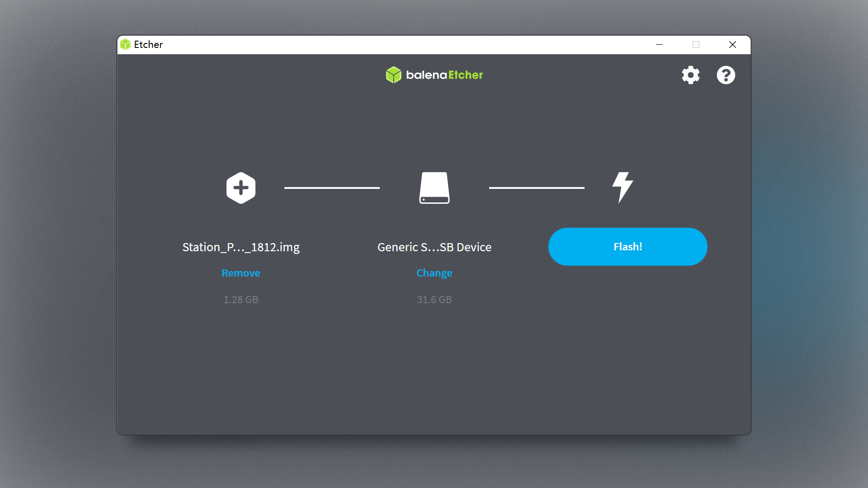The height and width of the screenshot is (488, 868).
Task: Start flashing with the Flash! button
Action: tap(627, 247)
